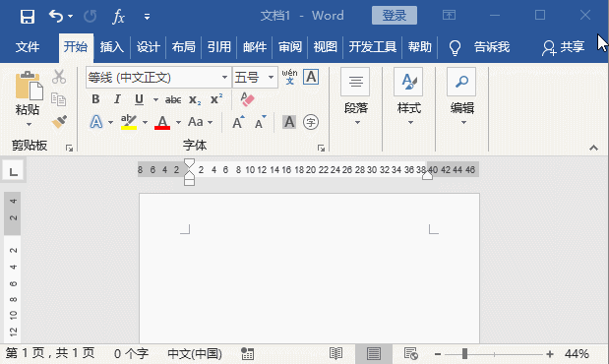Expand the 段落 group
The image size is (609, 364).
tap(356, 97)
